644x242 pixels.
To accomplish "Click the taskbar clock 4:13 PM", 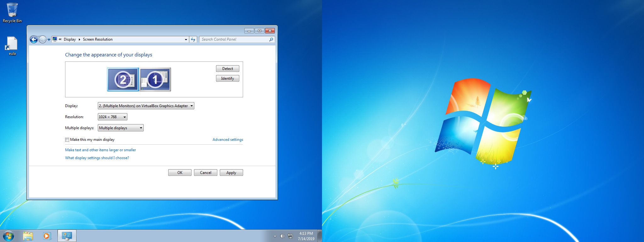I will 306,233.
